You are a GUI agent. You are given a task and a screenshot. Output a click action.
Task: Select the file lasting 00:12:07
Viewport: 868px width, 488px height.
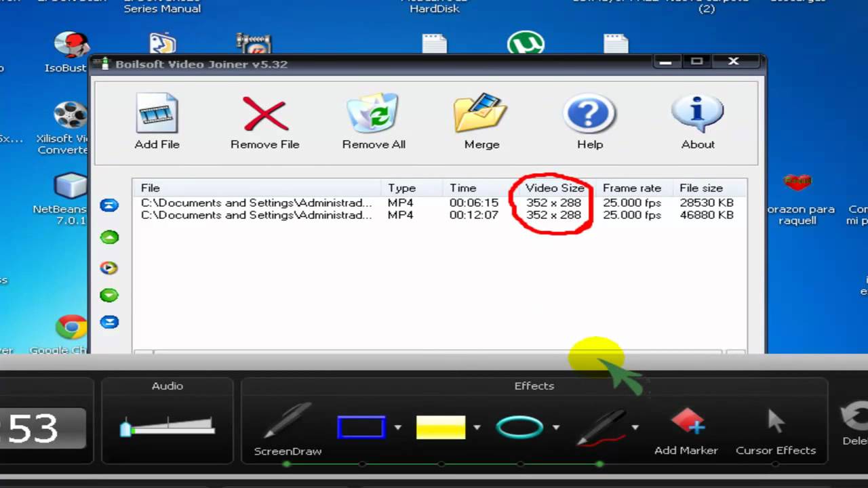(439, 215)
